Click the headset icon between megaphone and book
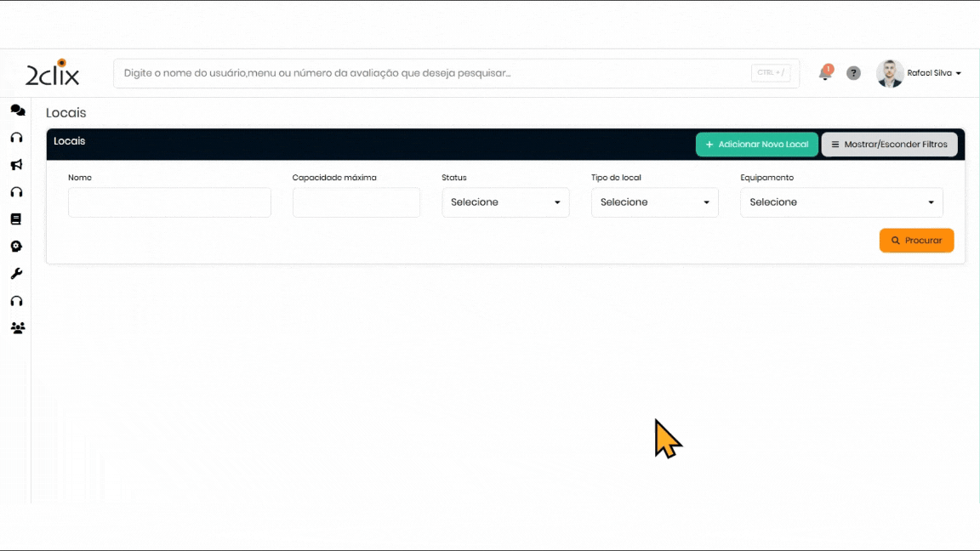Viewport: 980px width, 551px height. coord(16,192)
